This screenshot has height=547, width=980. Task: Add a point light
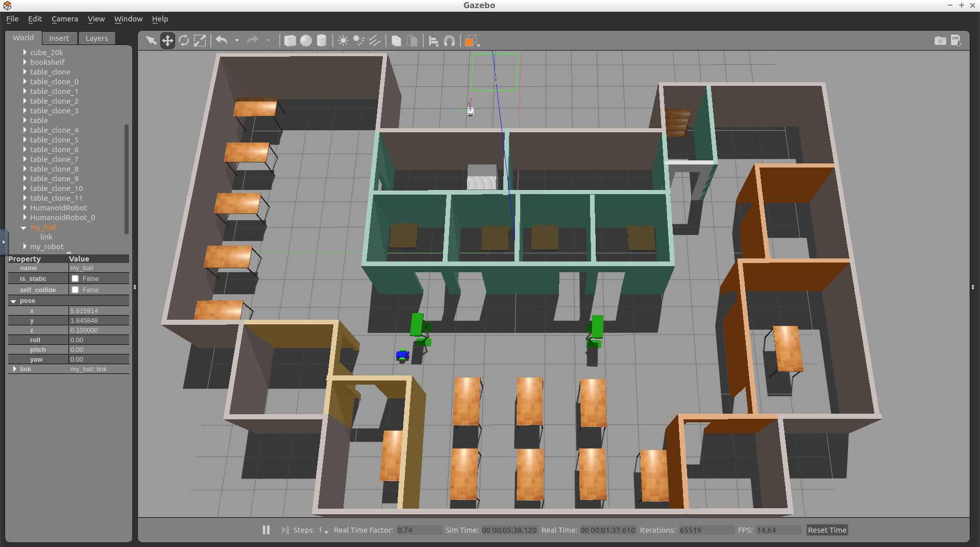point(343,40)
